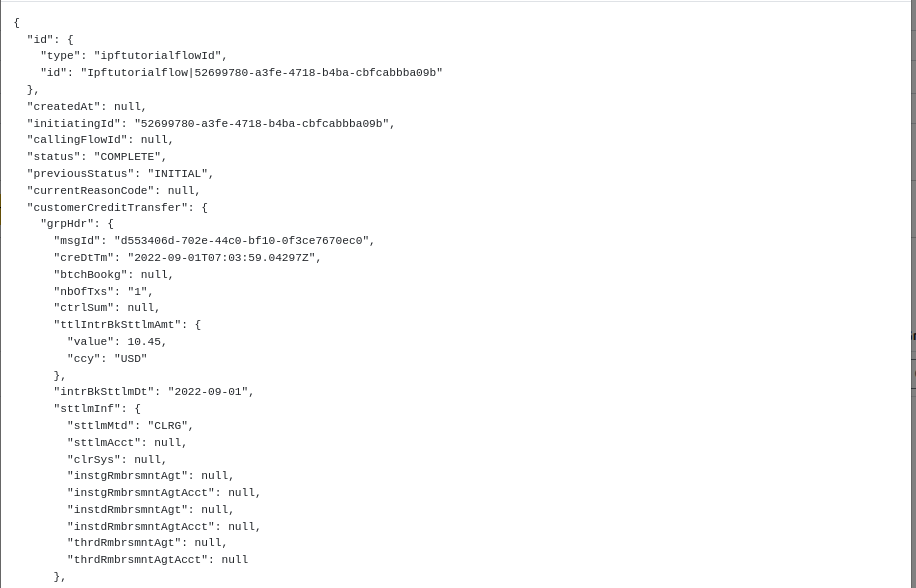The image size is (916, 588).
Task: Click the "thrdRmbrsmntAgtAcct" key
Action: click(137, 560)
